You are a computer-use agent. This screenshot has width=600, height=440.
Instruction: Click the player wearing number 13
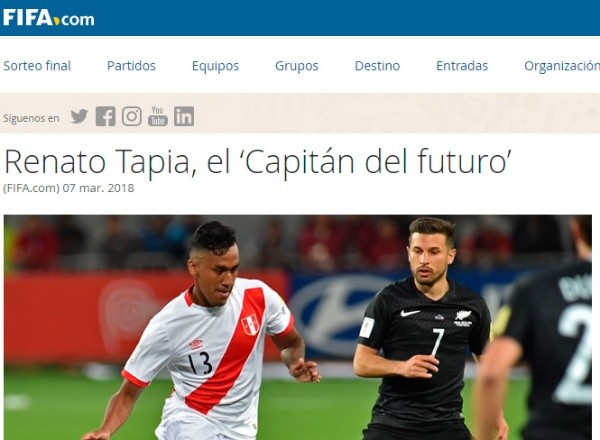tap(203, 337)
